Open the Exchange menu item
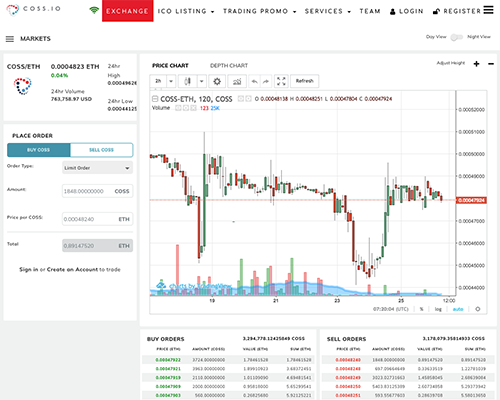 point(128,11)
